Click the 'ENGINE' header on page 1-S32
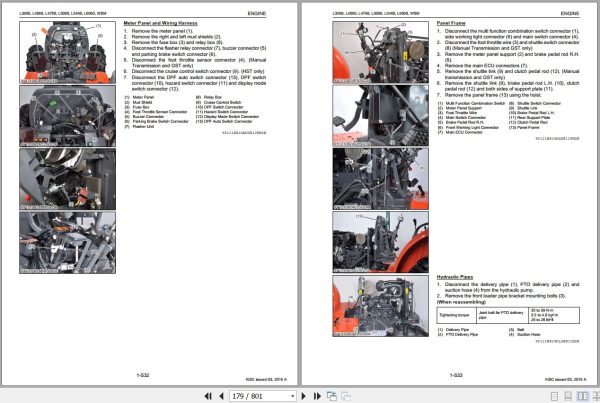Screen dimensions: 600x403 256,13
